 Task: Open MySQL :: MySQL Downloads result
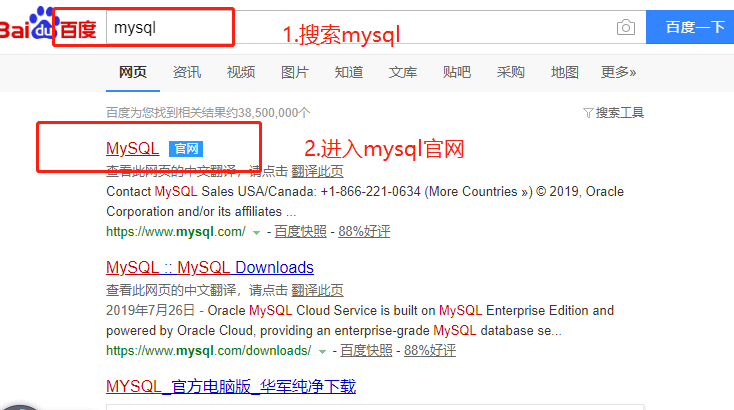210,267
